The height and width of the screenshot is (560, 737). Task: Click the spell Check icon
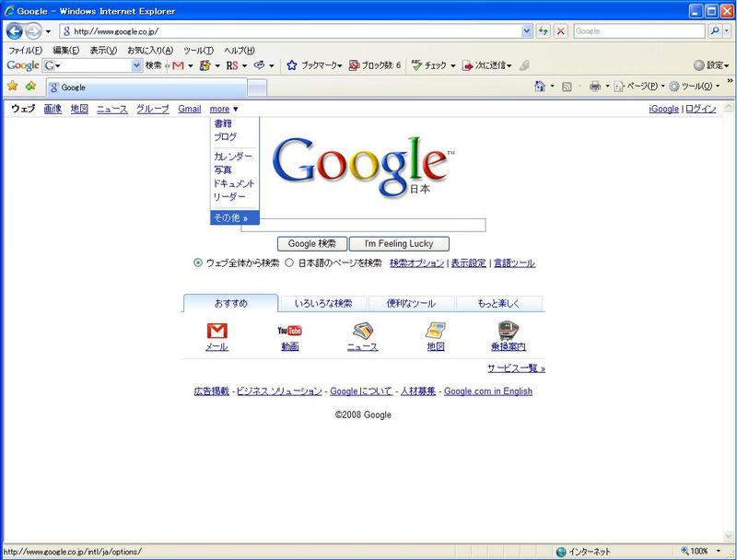point(417,65)
